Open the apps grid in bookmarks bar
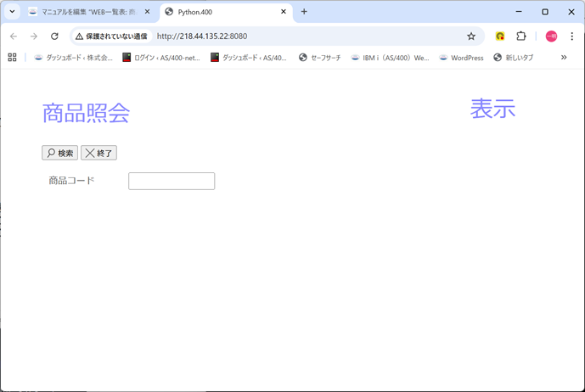The image size is (585, 392). tap(12, 58)
